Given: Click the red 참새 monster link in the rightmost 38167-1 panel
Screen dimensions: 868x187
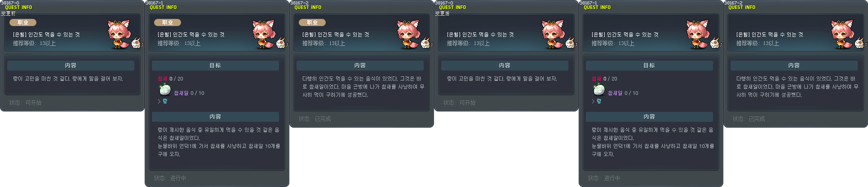Looking at the screenshot, I should (597, 79).
